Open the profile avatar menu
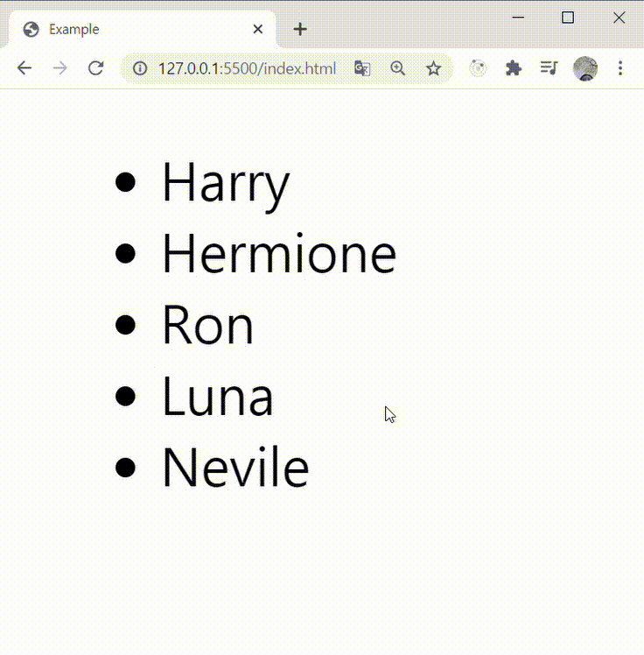This screenshot has height=655, width=644. (585, 68)
